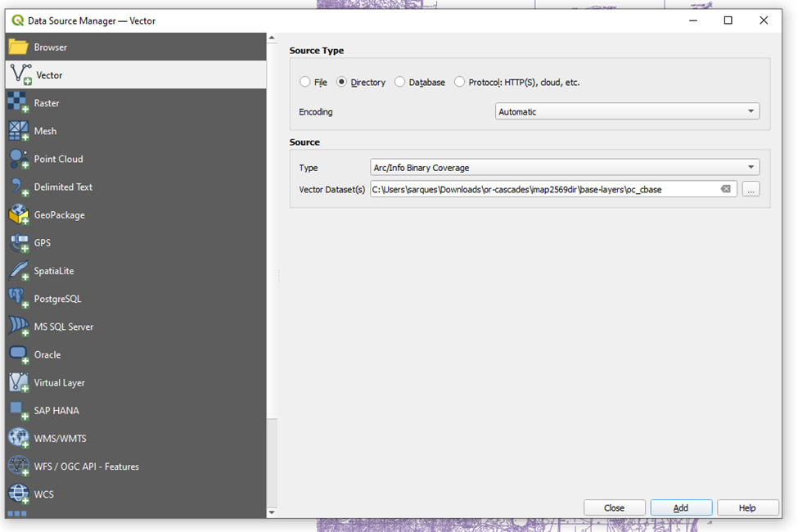
Task: Select the WFS / OGC API icon
Action: point(18,467)
